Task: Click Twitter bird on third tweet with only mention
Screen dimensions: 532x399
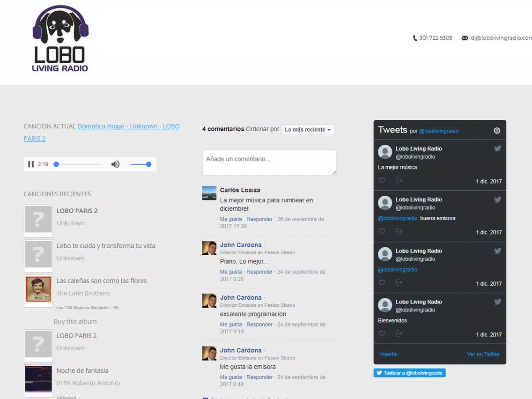Action: point(497,251)
